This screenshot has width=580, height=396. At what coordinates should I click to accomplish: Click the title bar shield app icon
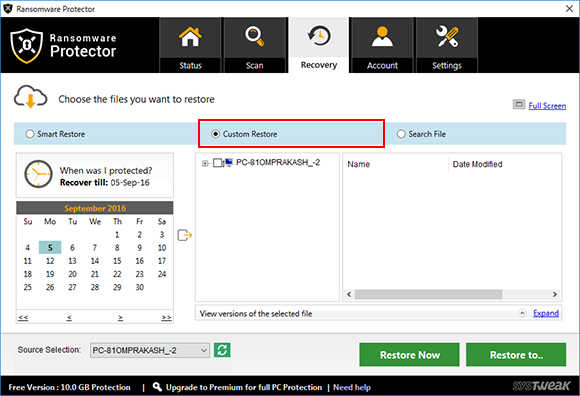[x=8, y=9]
